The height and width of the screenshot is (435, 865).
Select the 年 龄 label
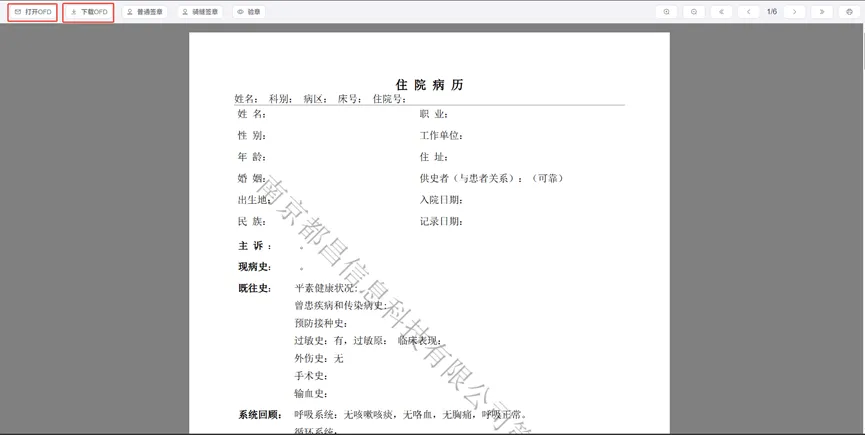[x=252, y=157]
